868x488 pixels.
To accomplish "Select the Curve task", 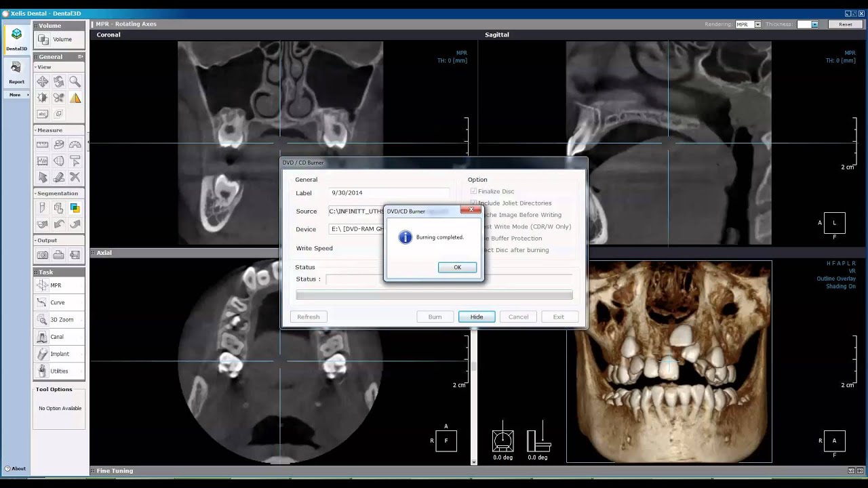I will [59, 302].
